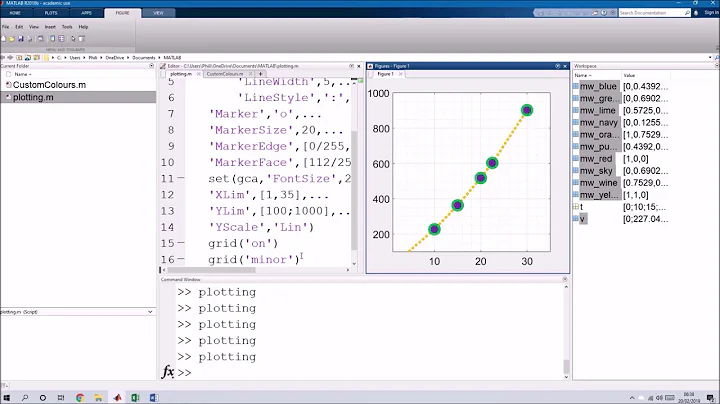The width and height of the screenshot is (720, 404).
Task: Click the up one level folder icon
Action: (x=19, y=57)
